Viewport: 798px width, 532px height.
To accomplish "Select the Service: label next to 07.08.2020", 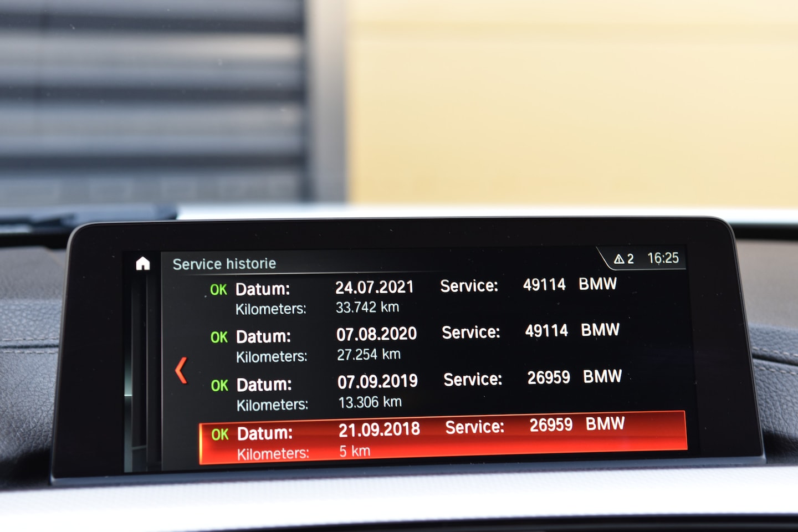I will pos(470,332).
